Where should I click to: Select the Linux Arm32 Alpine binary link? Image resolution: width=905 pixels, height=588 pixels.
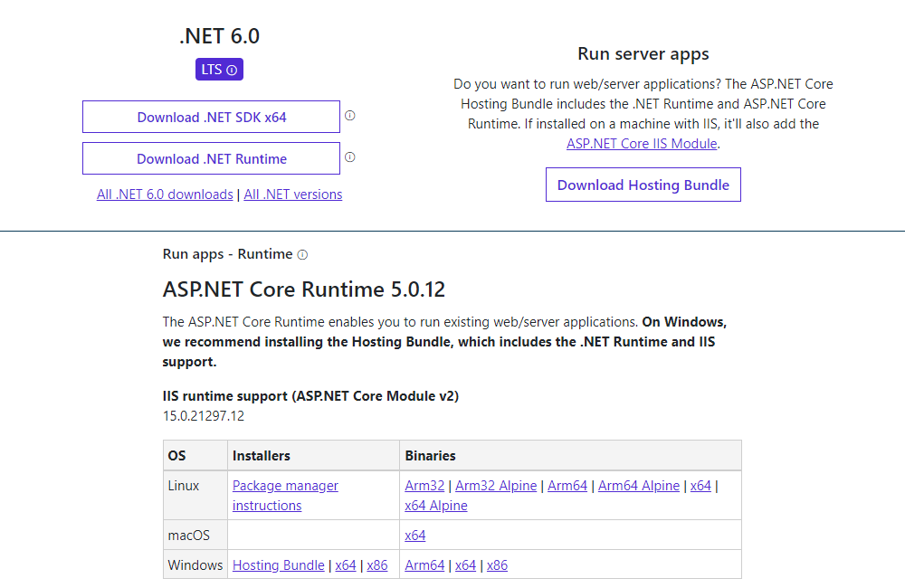click(x=496, y=486)
